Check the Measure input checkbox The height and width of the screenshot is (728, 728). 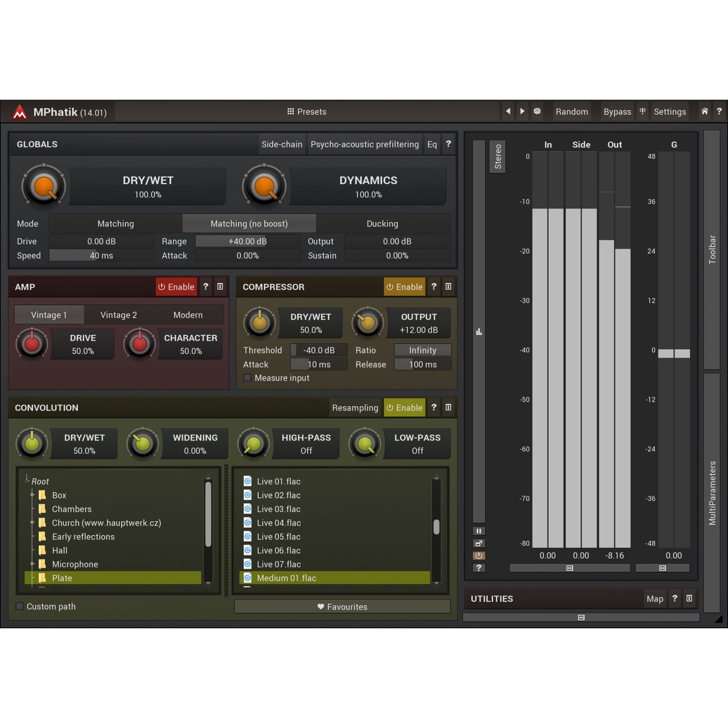248,378
